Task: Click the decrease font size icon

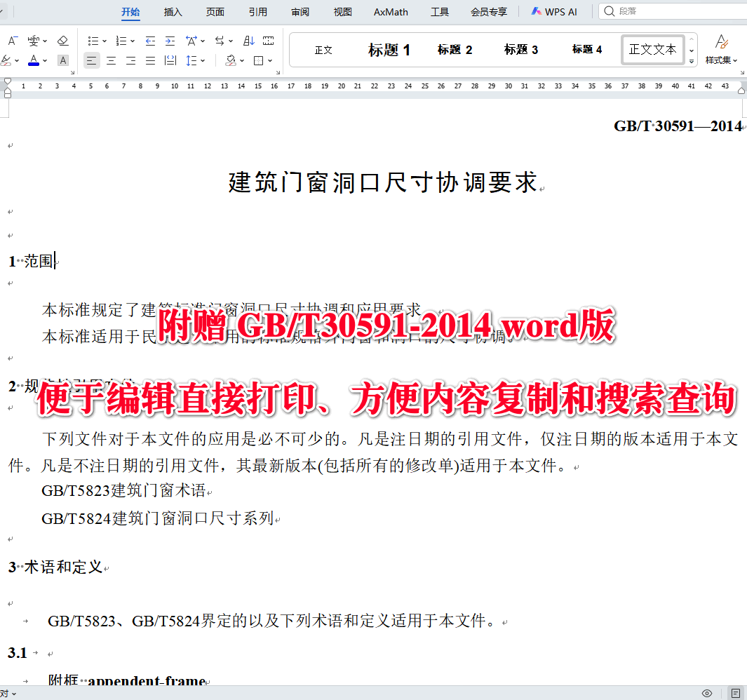Action: coord(12,40)
